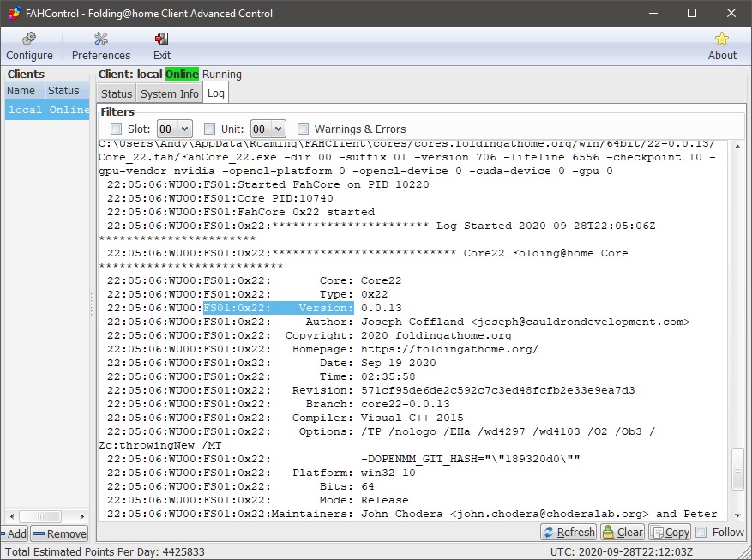This screenshot has width=752, height=560.
Task: Click the Compiler Visual C++ 2015 line
Action: pyautogui.click(x=286, y=418)
